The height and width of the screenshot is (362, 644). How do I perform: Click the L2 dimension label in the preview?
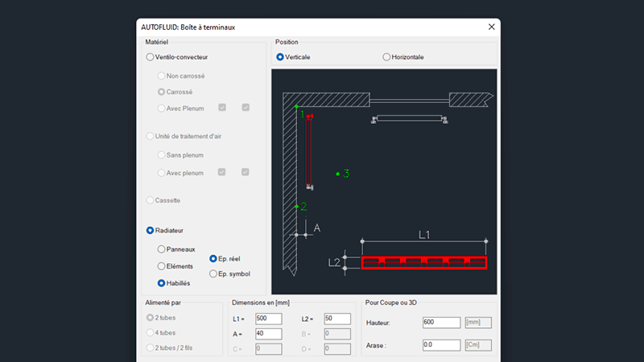coord(334,263)
